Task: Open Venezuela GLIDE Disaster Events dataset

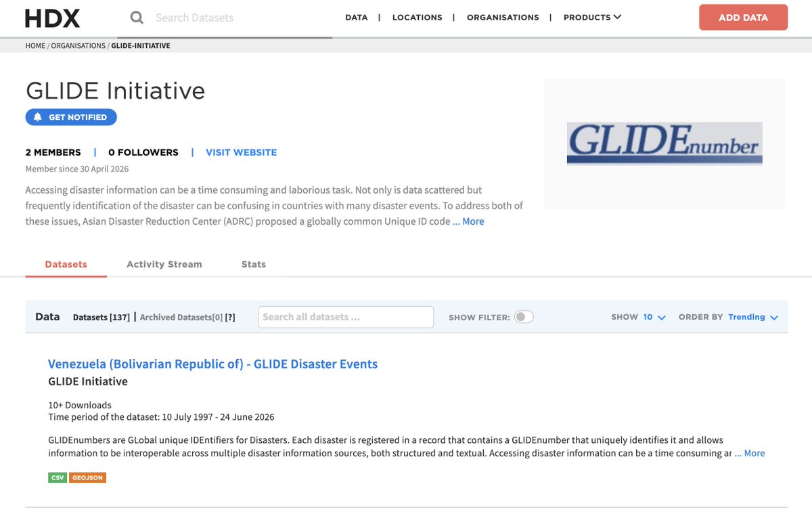Action: click(x=212, y=364)
